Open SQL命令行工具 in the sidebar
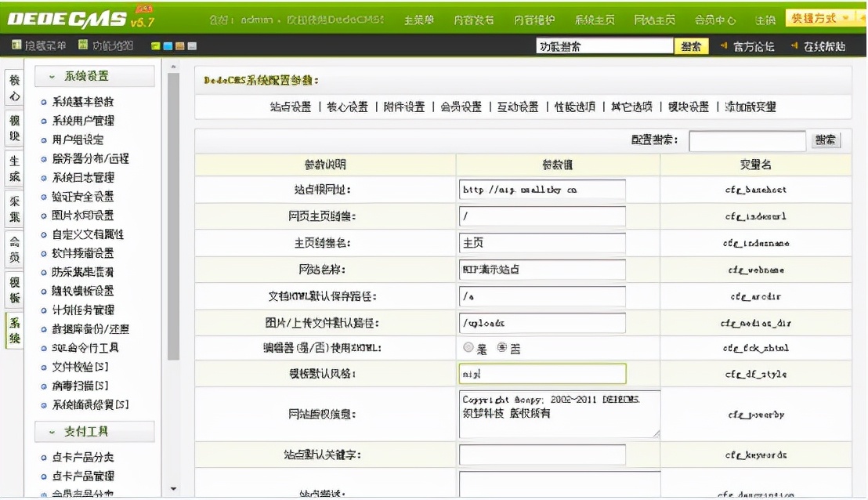This screenshot has height=500, width=868. (85, 348)
